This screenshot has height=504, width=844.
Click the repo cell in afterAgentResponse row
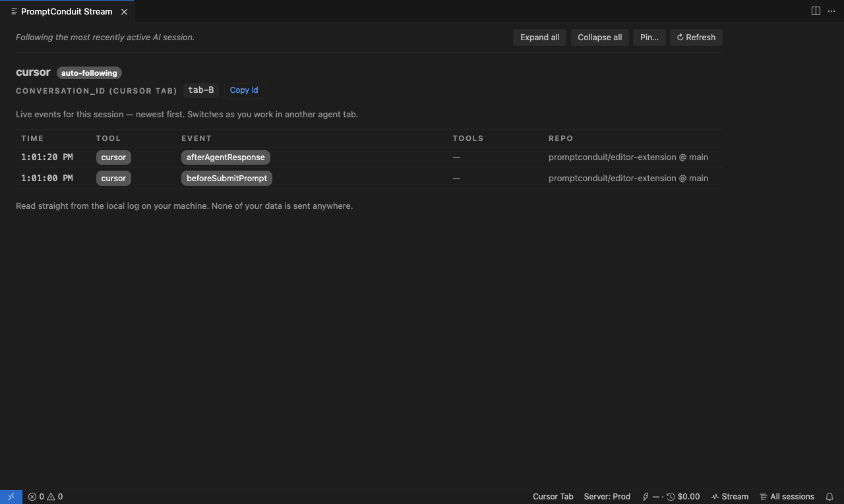[x=628, y=157]
